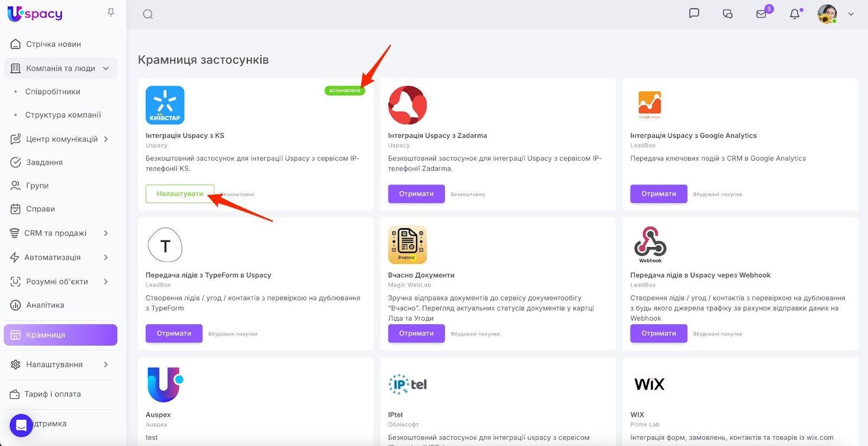This screenshot has width=868, height=446.
Task: Expand the CRM та продажі submenu
Action: pos(106,233)
